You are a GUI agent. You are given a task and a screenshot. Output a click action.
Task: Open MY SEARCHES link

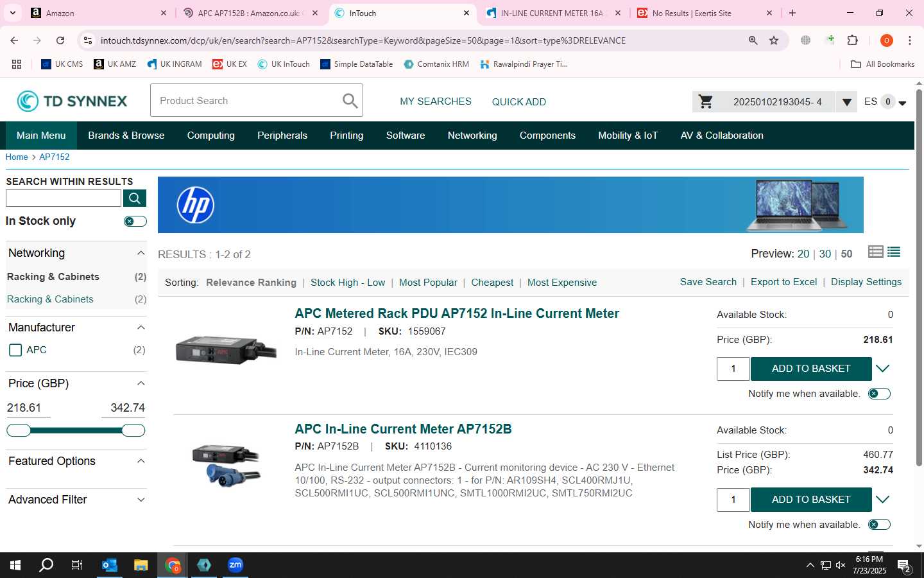point(436,101)
